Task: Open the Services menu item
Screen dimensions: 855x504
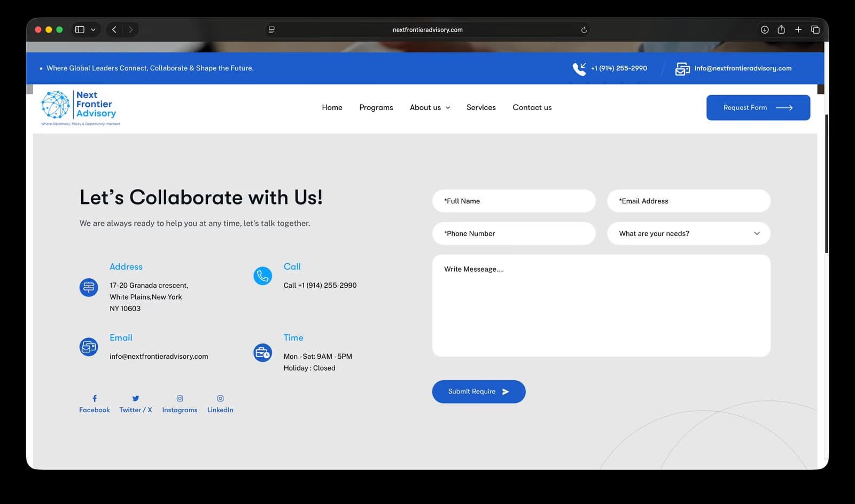Action: point(481,107)
